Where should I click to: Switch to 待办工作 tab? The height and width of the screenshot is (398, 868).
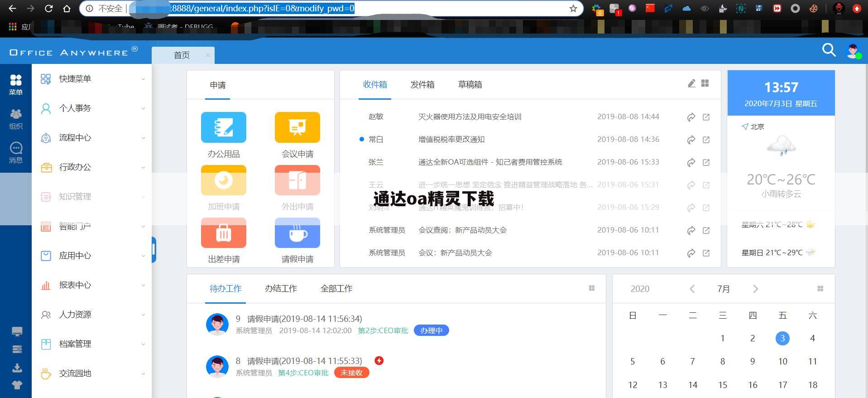click(x=225, y=289)
